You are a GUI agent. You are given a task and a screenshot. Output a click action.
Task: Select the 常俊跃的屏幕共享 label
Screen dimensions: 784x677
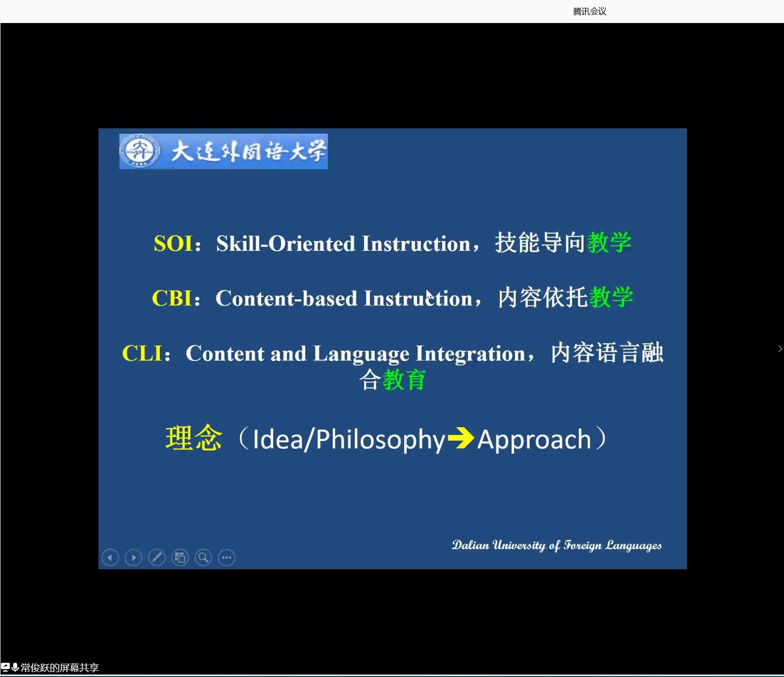[60, 668]
